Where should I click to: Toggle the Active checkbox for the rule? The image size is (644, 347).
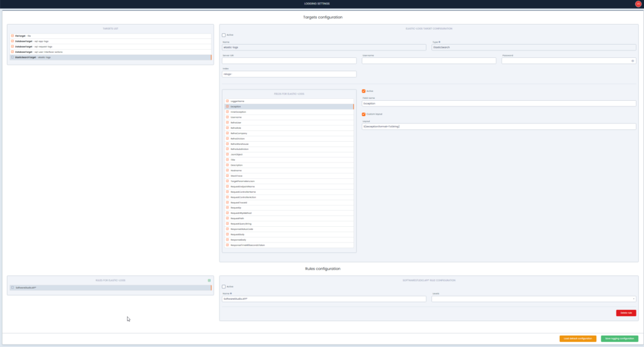point(224,287)
